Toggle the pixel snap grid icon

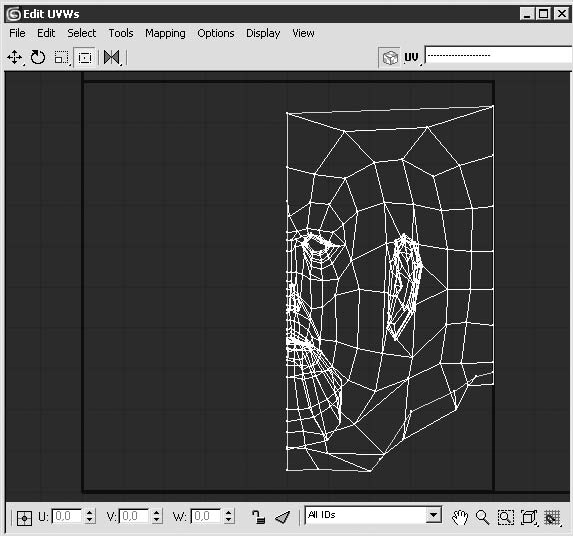[x=553, y=517]
